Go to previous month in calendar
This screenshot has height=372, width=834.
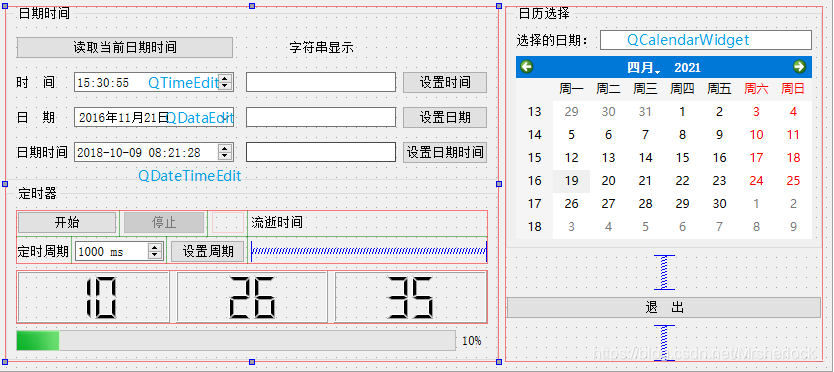point(527,67)
